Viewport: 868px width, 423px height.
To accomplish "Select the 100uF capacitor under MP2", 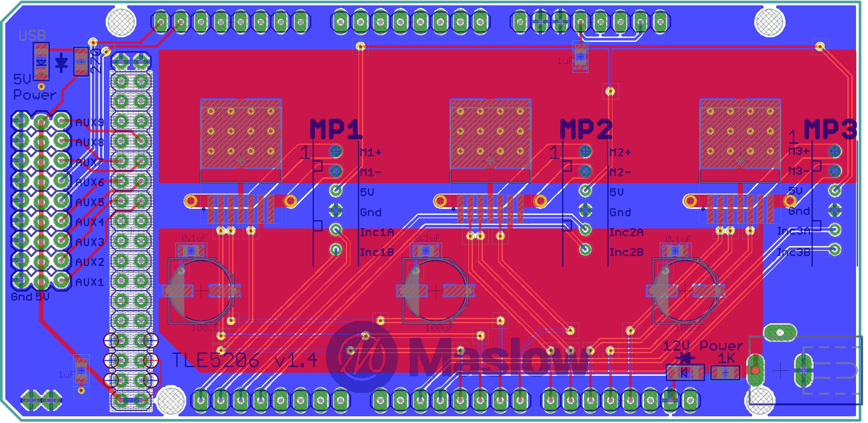I will coord(435,291).
